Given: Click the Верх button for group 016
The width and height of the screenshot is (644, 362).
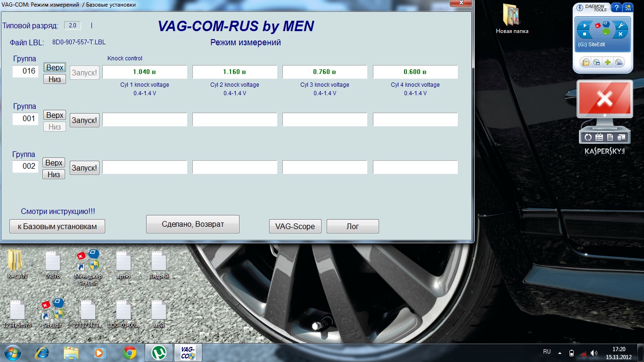Looking at the screenshot, I should 55,68.
